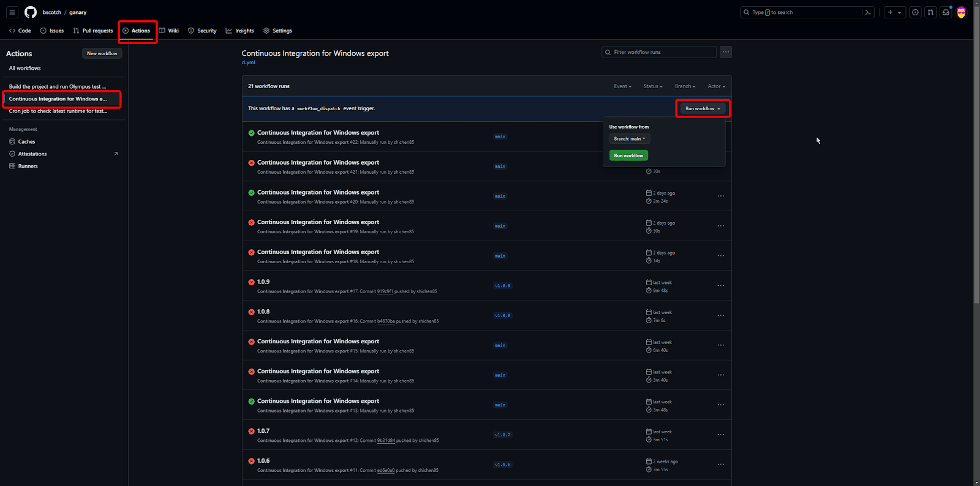
Task: Switch to the Code tab
Action: click(20, 31)
